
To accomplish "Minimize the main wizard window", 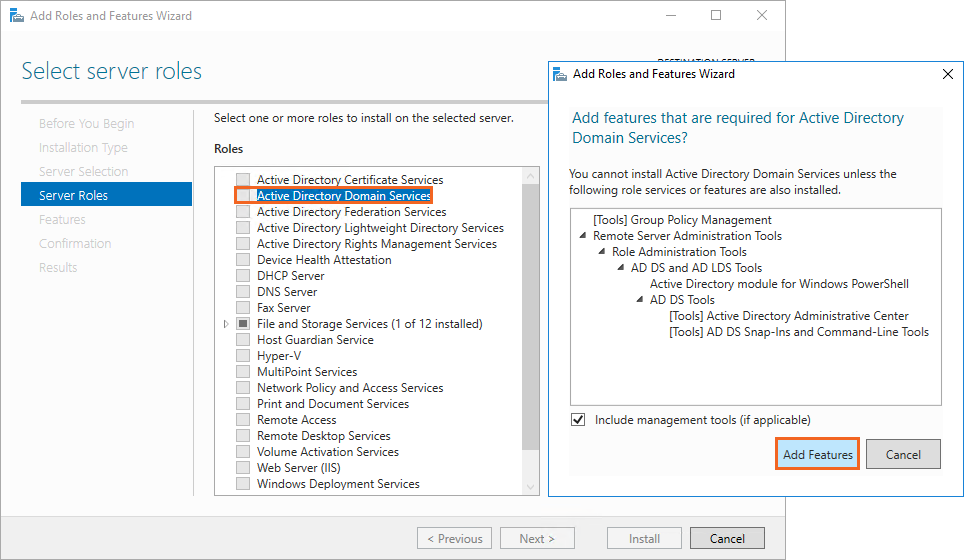I will coord(670,16).
